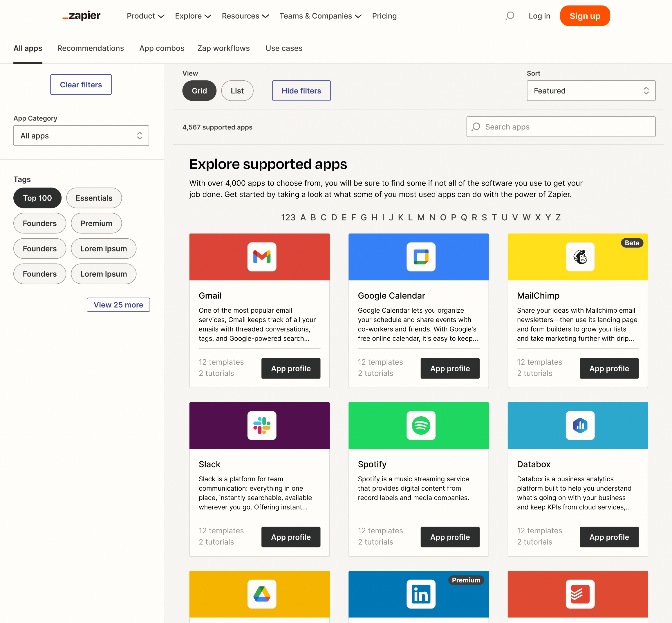Screen dimensions: 672x623
Task: Expand the Product menu
Action: coord(145,16)
